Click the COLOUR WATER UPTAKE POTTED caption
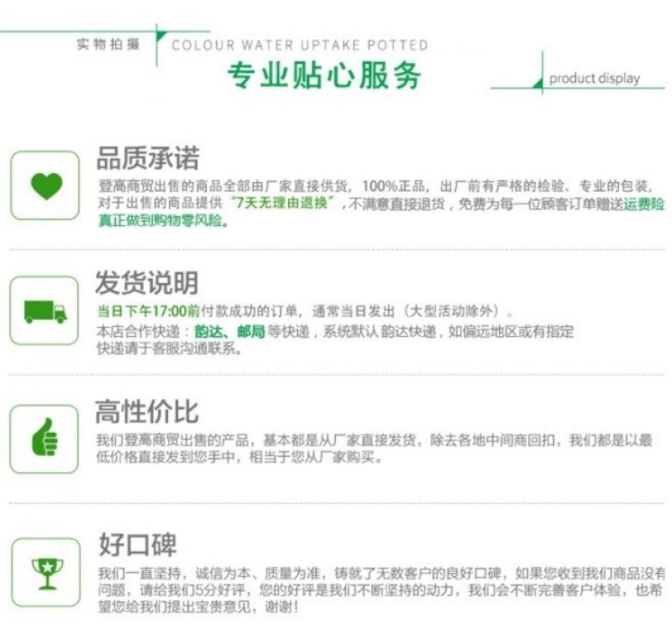Viewport: 672px width, 625px height. (x=300, y=45)
